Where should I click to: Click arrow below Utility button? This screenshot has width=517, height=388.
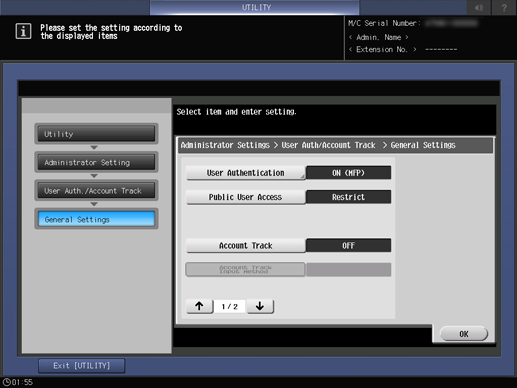click(x=94, y=147)
